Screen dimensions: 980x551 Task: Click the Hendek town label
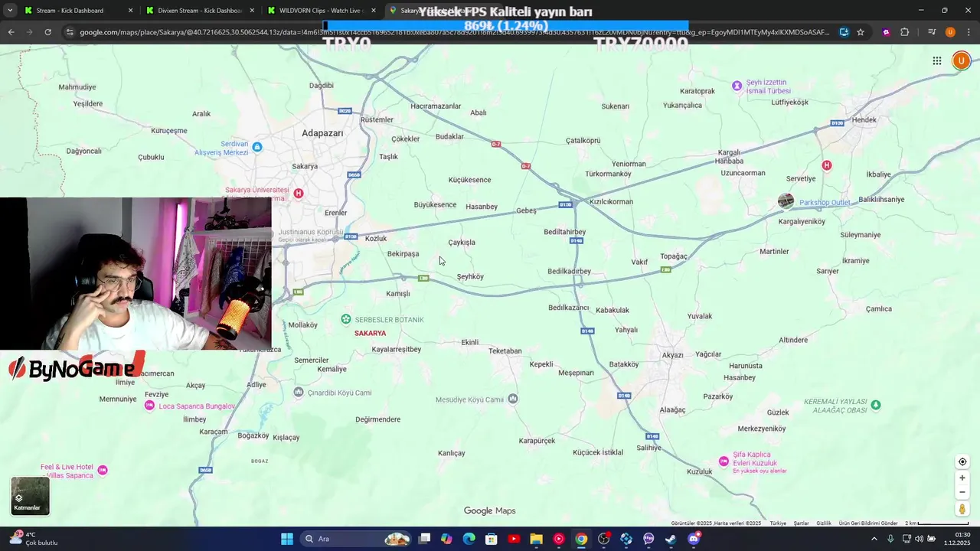point(864,120)
